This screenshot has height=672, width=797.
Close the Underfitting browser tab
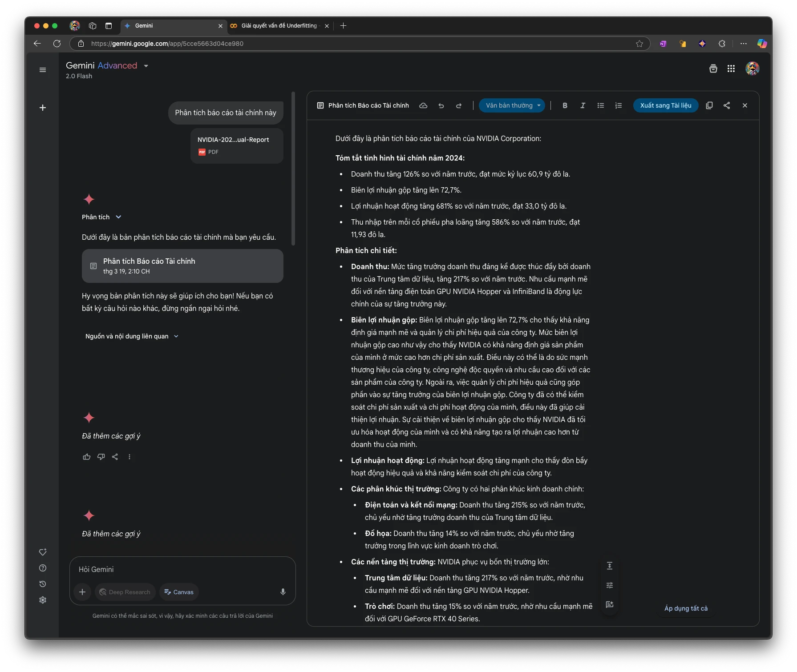click(327, 26)
